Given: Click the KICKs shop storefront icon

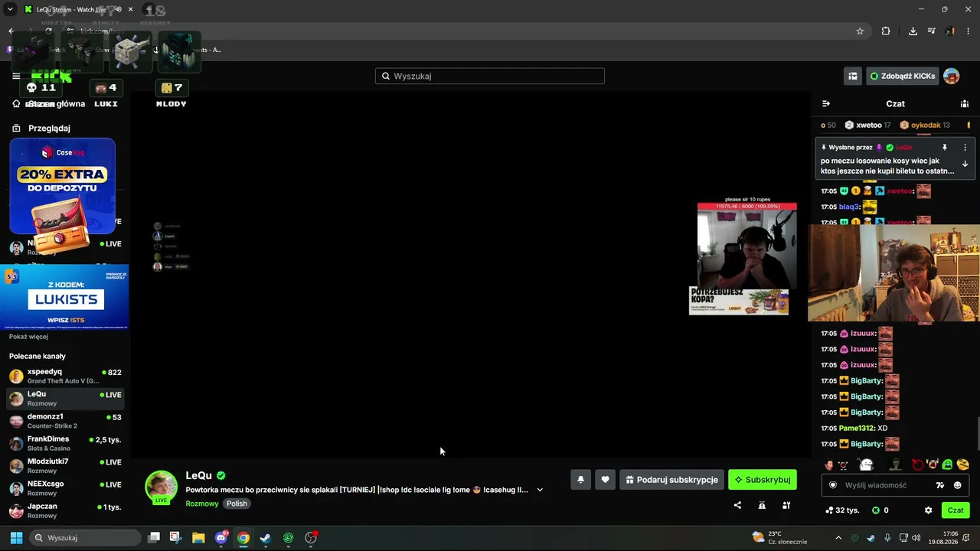Looking at the screenshot, I should pos(853,76).
